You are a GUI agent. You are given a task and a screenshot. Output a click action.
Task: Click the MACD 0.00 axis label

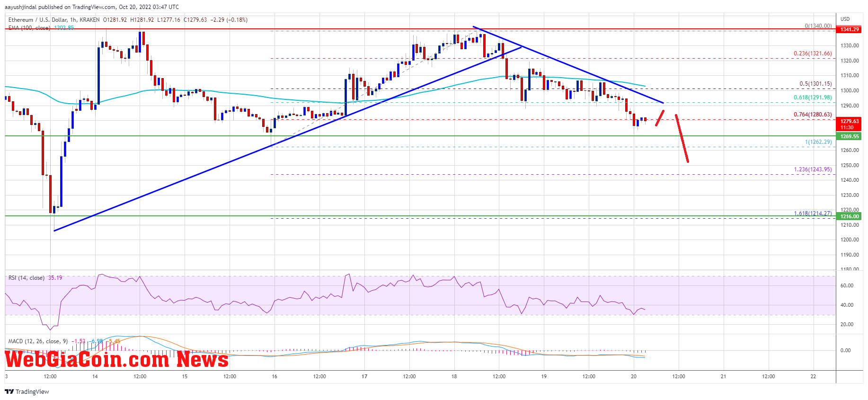click(845, 350)
